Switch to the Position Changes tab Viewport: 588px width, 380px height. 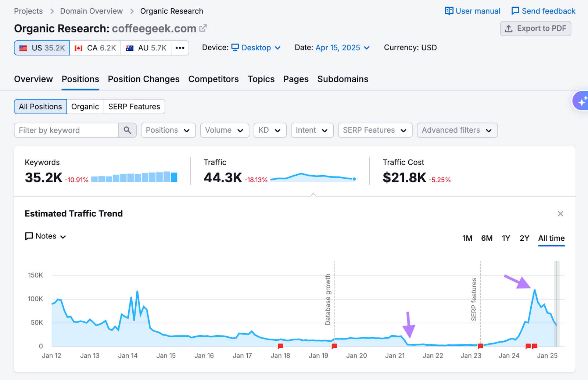[143, 79]
